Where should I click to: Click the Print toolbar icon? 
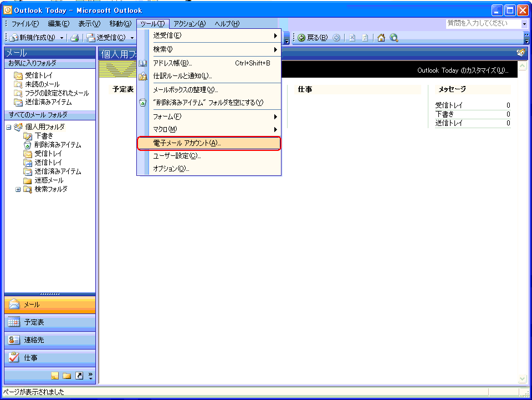pyautogui.click(x=75, y=38)
